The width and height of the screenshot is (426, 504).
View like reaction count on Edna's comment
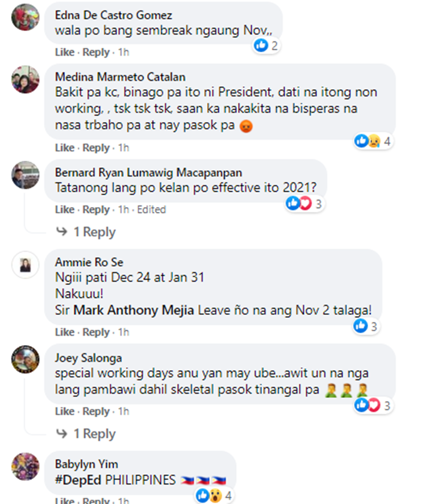(266, 45)
